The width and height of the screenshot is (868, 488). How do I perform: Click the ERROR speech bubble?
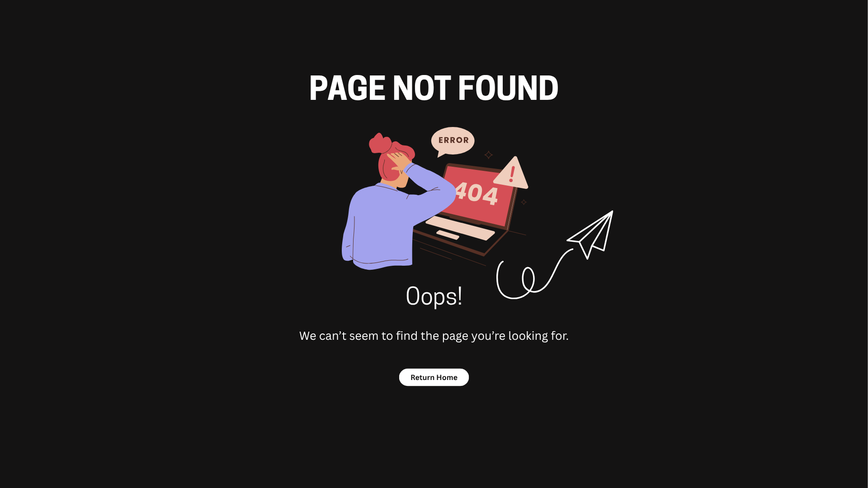453,141
